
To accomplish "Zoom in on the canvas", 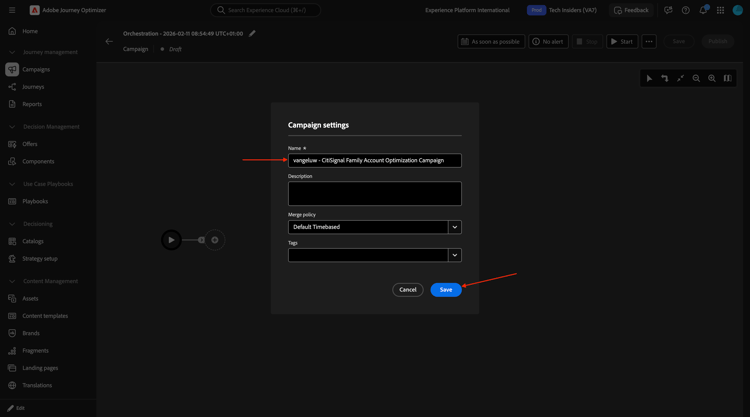I will (712, 78).
